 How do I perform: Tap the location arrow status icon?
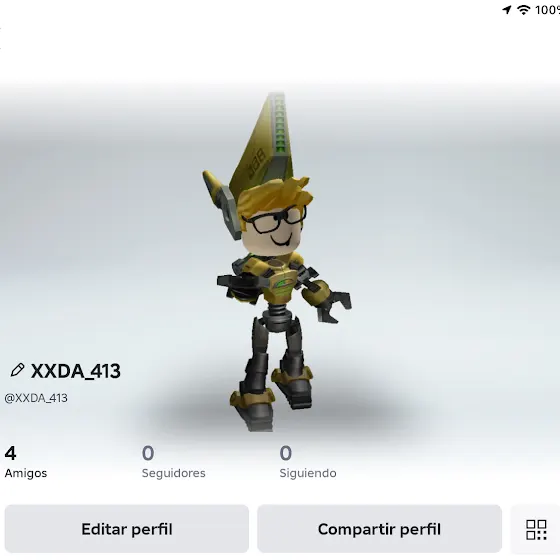point(506,10)
